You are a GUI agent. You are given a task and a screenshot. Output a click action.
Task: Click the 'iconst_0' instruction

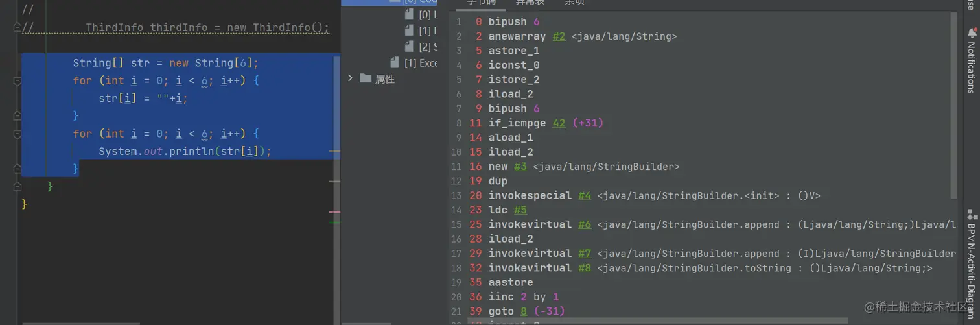pos(514,65)
